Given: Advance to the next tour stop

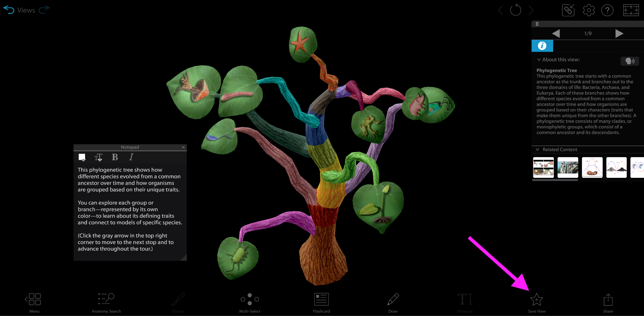Looking at the screenshot, I should (x=620, y=33).
